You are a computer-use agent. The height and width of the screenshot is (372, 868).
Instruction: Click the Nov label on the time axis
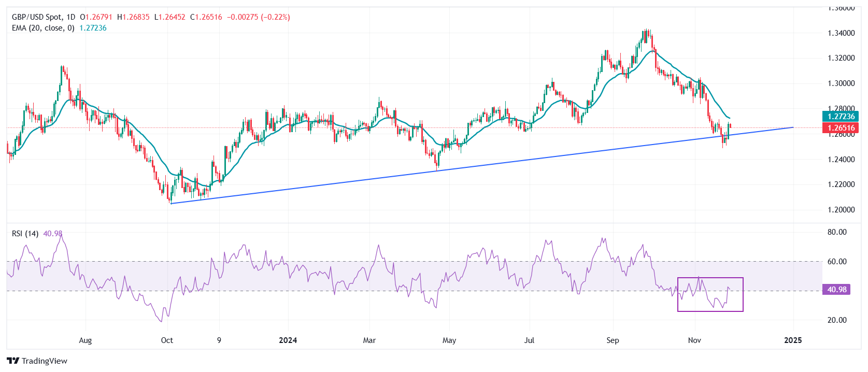click(x=694, y=340)
